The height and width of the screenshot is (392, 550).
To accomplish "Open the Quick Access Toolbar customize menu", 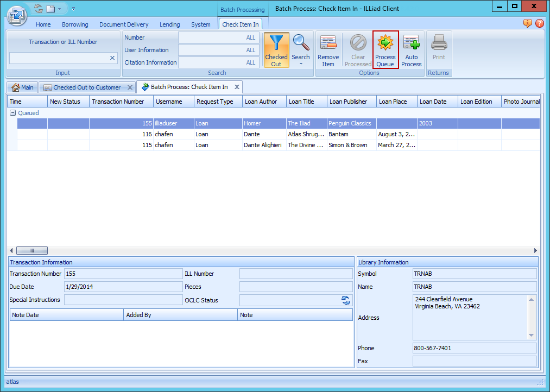I will [x=73, y=9].
